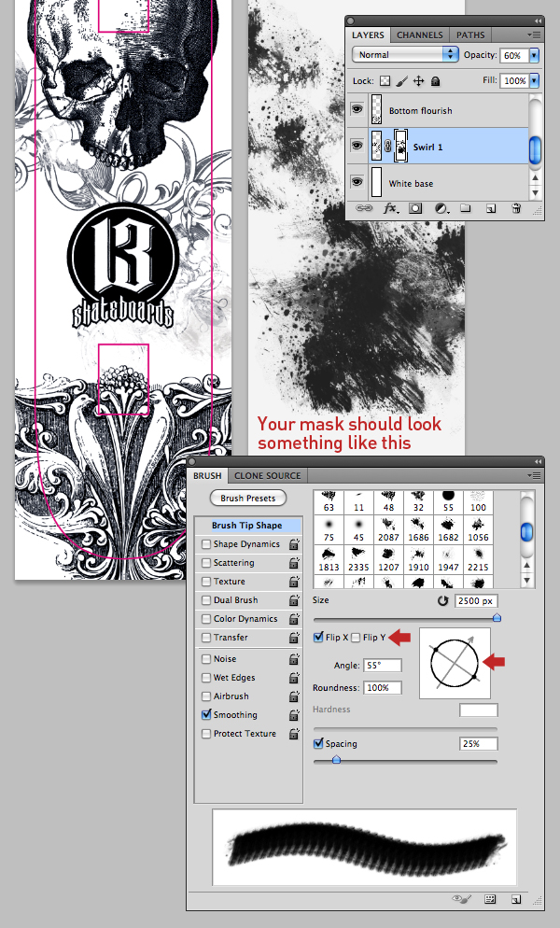Select the Swirl 1 layer mask thumbnail

(401, 147)
